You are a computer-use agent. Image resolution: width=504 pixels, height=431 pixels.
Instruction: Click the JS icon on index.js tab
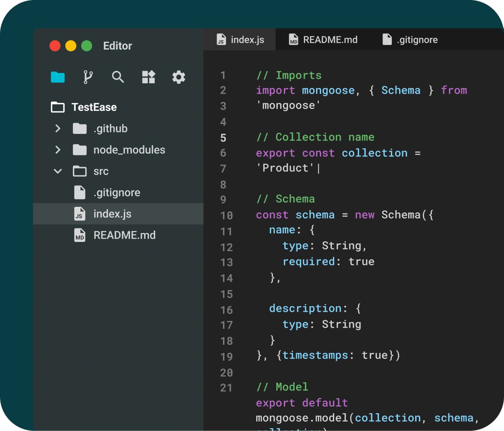221,39
